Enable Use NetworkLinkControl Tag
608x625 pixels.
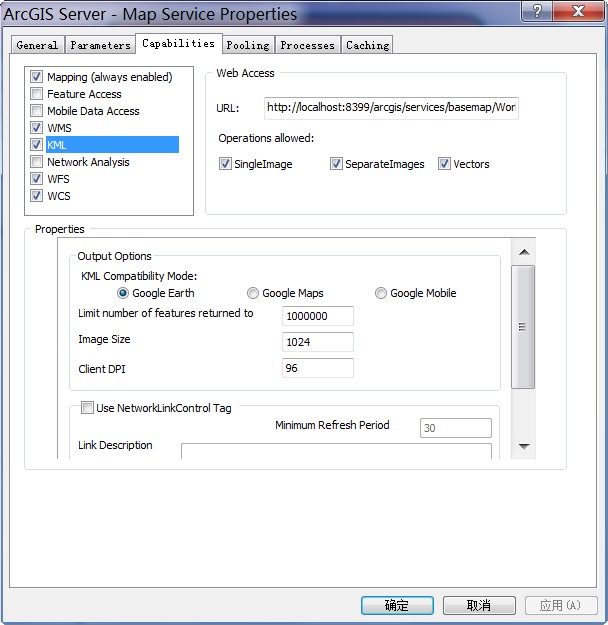(x=87, y=408)
